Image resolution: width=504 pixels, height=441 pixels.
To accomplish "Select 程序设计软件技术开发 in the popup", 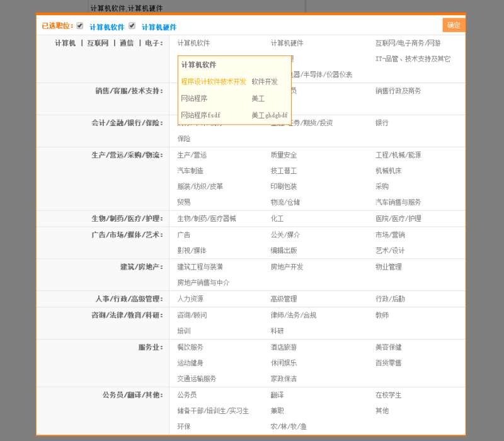I will tap(214, 82).
